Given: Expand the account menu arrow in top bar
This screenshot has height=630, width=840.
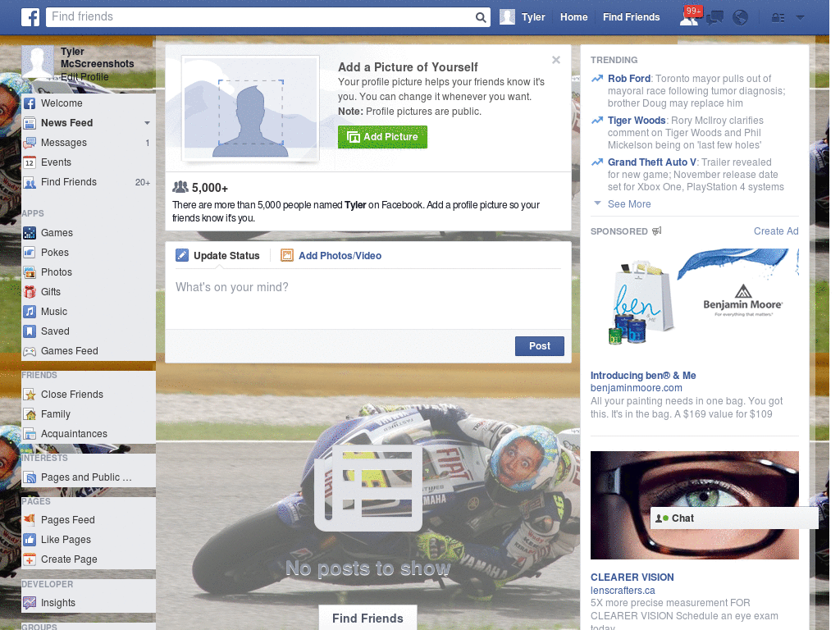Looking at the screenshot, I should pos(801,18).
